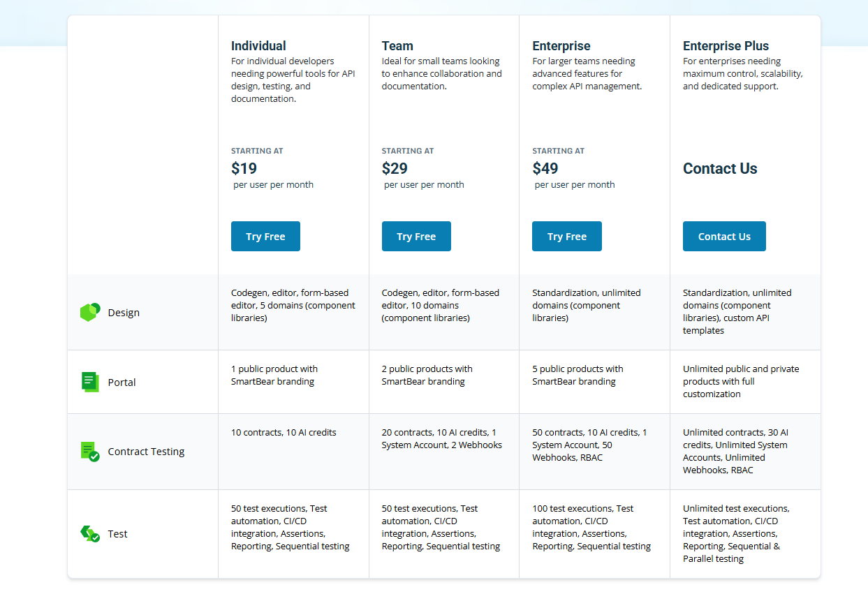Select the Enterprise plan heading
The image size is (868, 594).
(x=561, y=46)
